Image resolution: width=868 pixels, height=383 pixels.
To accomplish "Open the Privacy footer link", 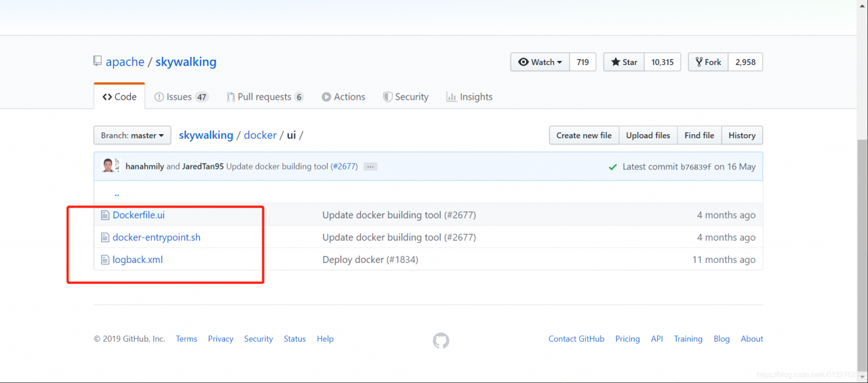I will [x=220, y=339].
